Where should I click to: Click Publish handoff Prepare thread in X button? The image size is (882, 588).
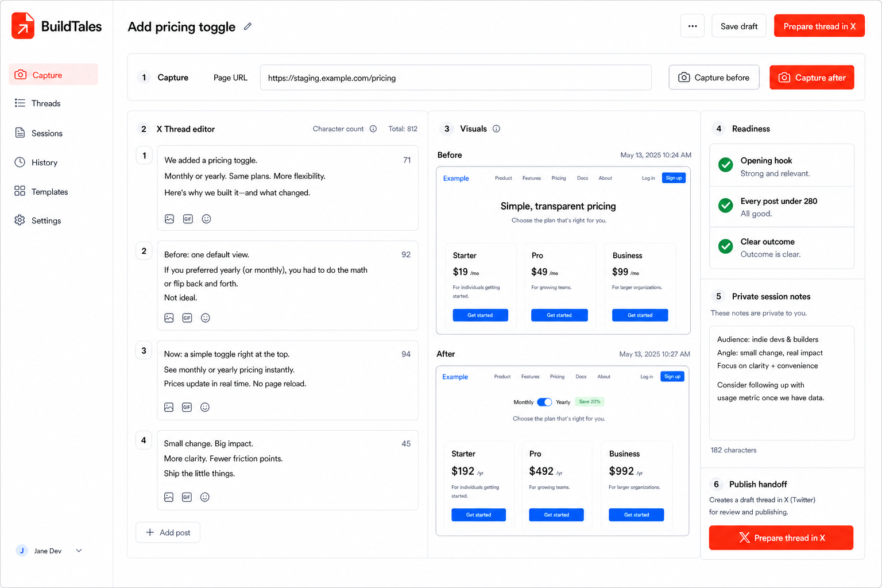tap(781, 538)
